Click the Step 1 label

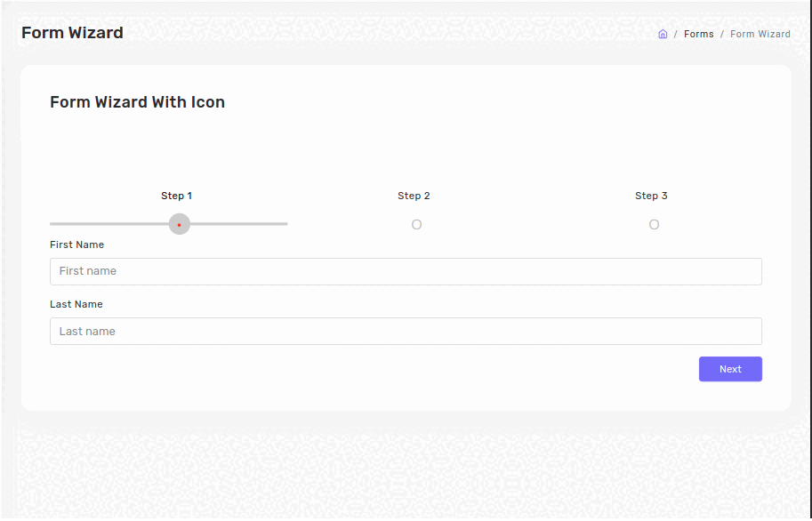pos(177,196)
